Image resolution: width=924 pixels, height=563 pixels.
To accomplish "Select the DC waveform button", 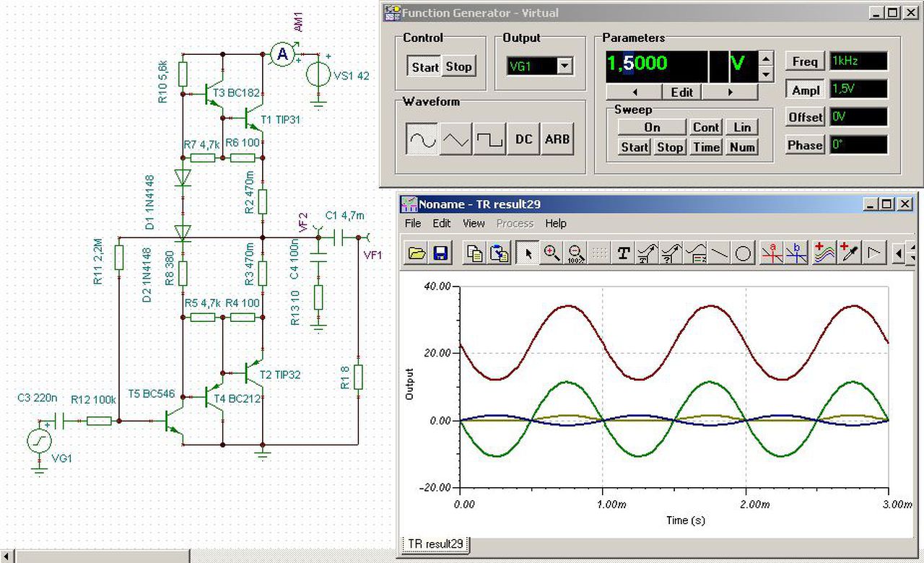I will (x=524, y=139).
